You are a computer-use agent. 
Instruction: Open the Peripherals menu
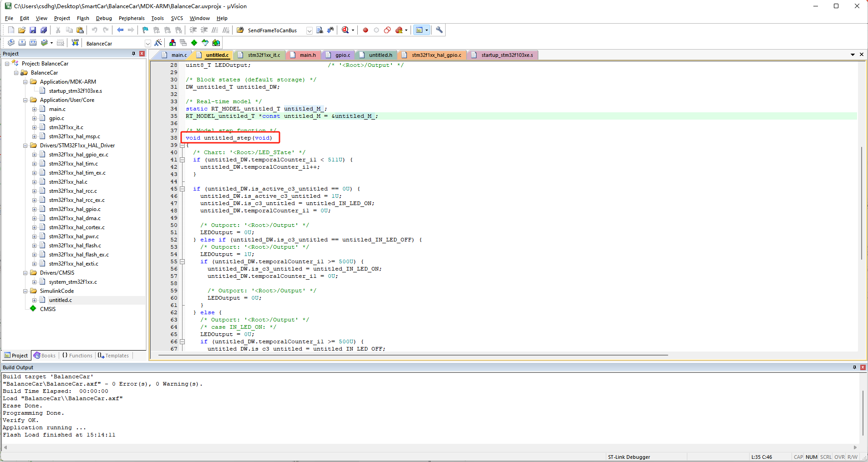tap(132, 18)
